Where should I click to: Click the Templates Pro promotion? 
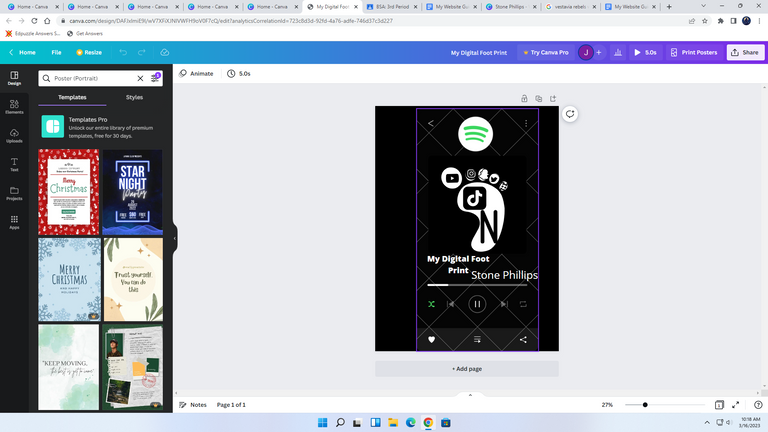click(x=100, y=127)
